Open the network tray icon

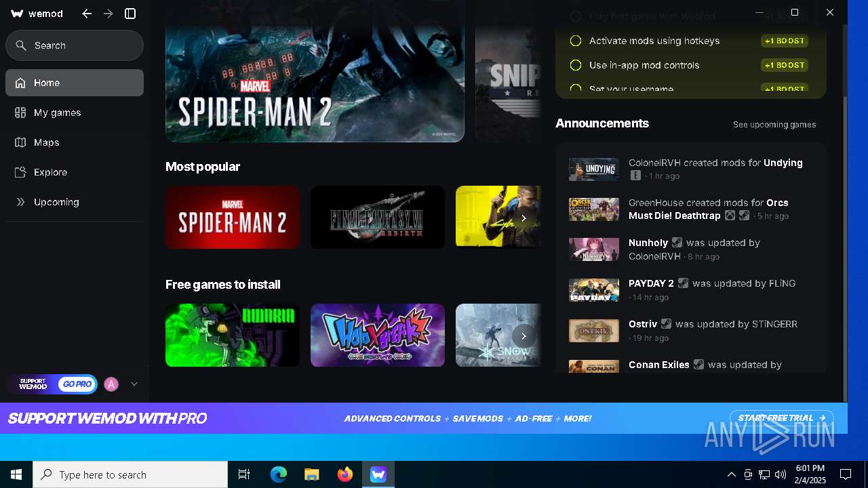pos(764,474)
